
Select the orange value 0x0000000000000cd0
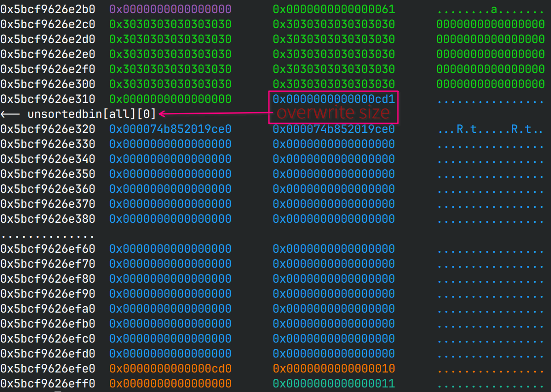170,368
